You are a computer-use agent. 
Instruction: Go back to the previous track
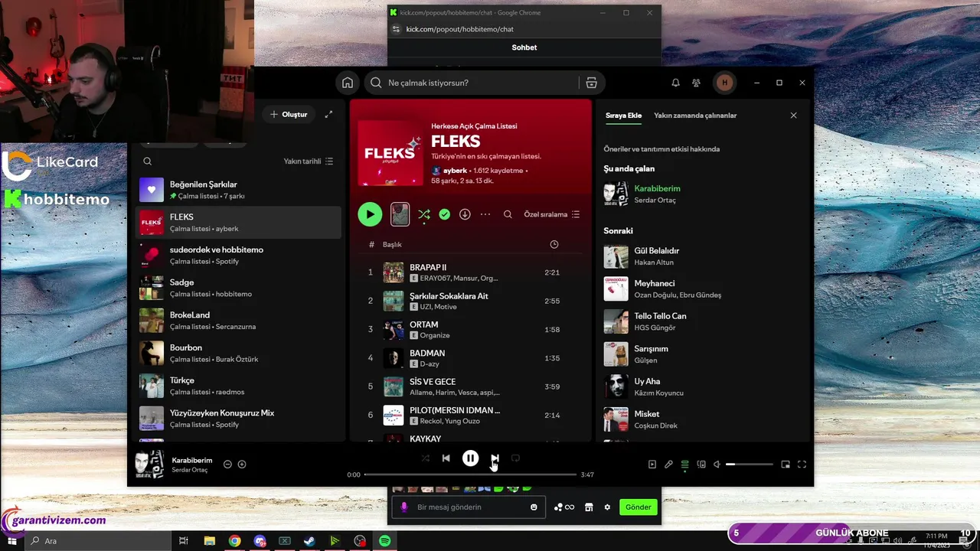click(446, 458)
